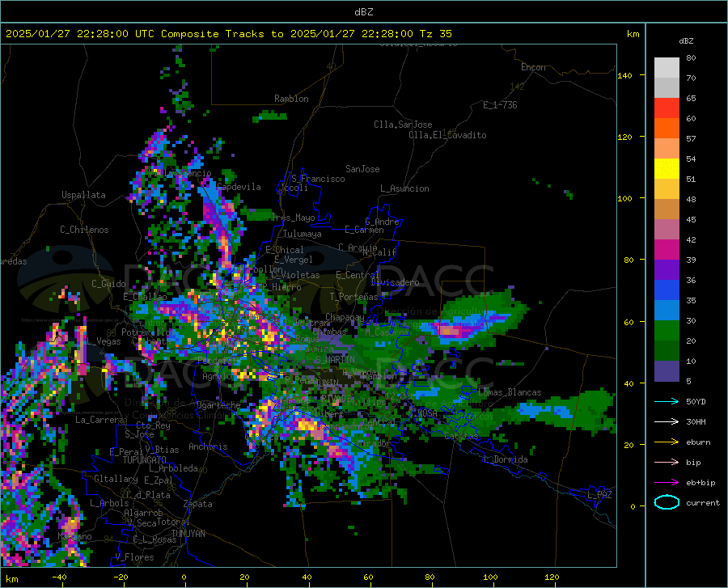The height and width of the screenshot is (588, 728).
Task: Click the Lomas_Blancas place label
Action: point(510,392)
